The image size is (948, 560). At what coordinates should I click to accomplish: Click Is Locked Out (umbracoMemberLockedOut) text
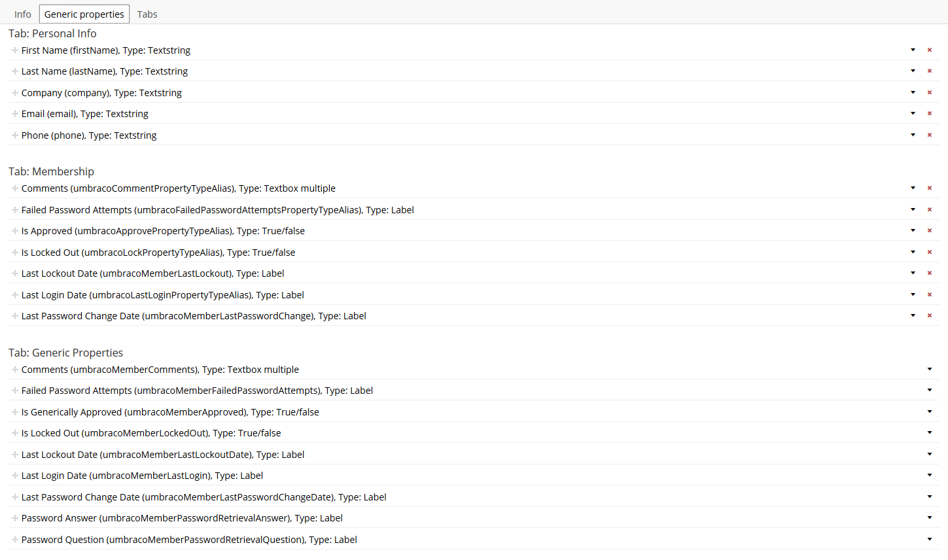(151, 433)
